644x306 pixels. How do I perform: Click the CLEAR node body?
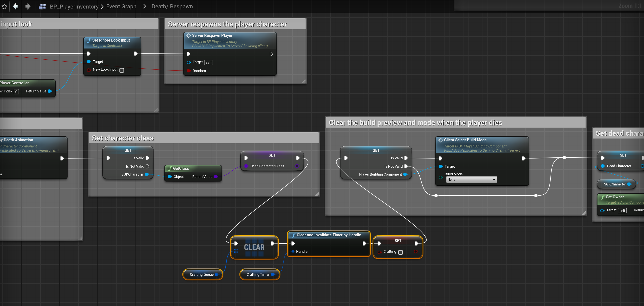point(254,247)
